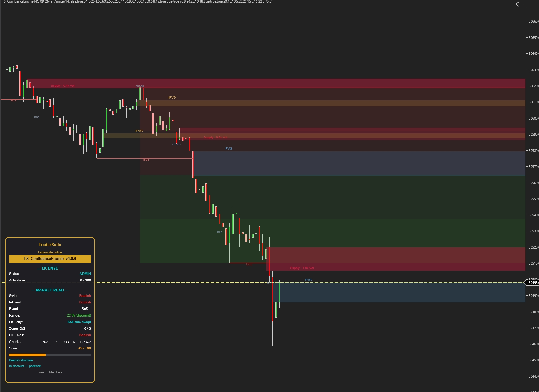Image resolution: width=539 pixels, height=392 pixels.
Task: Click the 'Supply · 0.4x Vol' label
Action: (63, 86)
